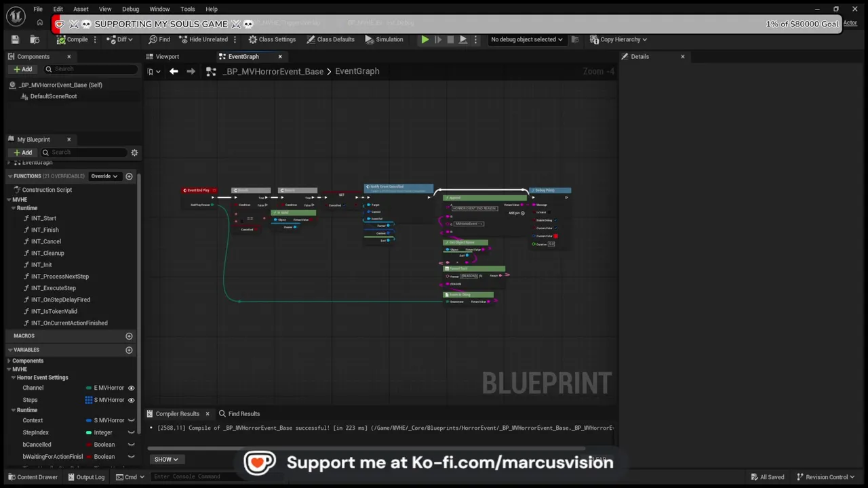Open the debug object selector dropdown

click(527, 39)
